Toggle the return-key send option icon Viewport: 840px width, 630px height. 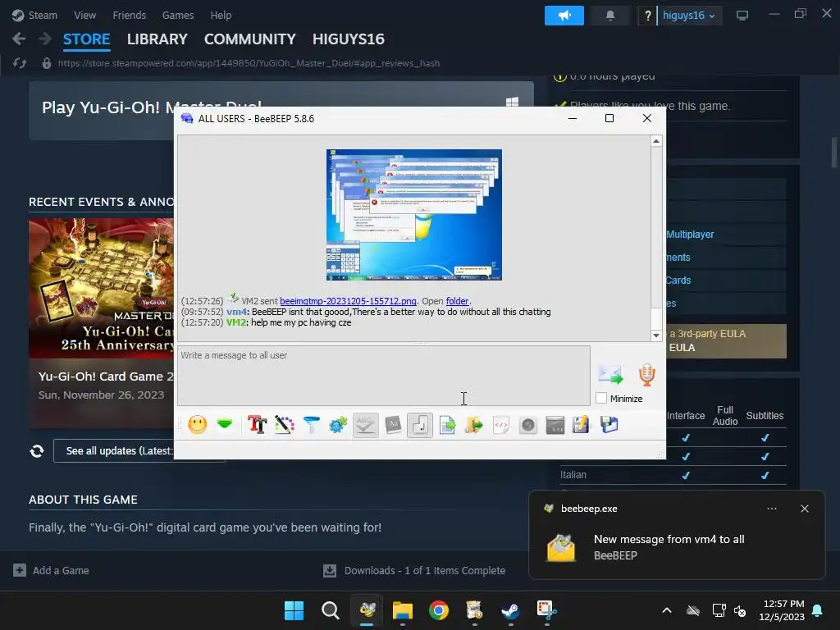coord(419,425)
